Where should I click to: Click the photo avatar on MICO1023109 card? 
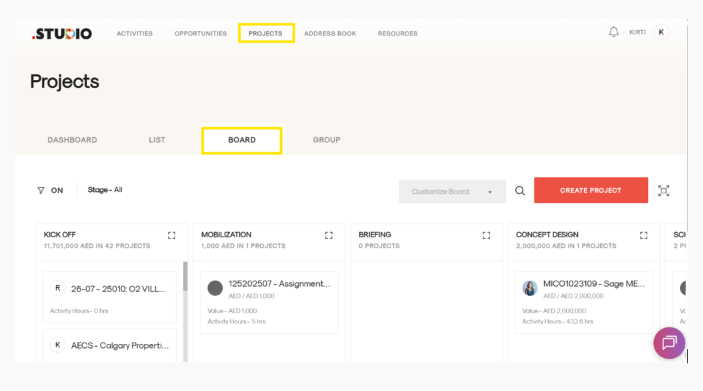[x=529, y=288]
